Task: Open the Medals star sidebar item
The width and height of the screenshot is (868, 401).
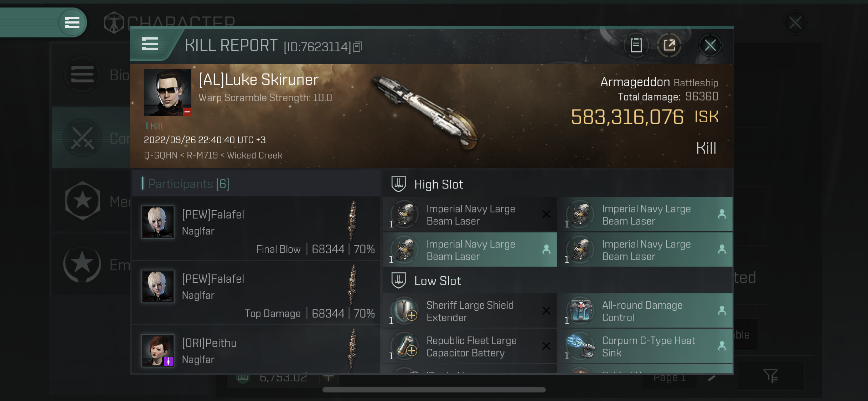Action: (x=83, y=200)
